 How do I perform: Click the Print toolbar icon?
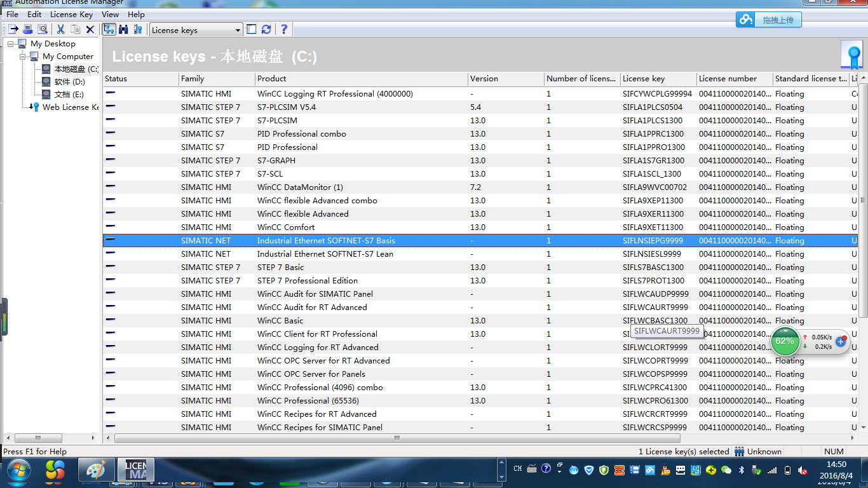(27, 29)
